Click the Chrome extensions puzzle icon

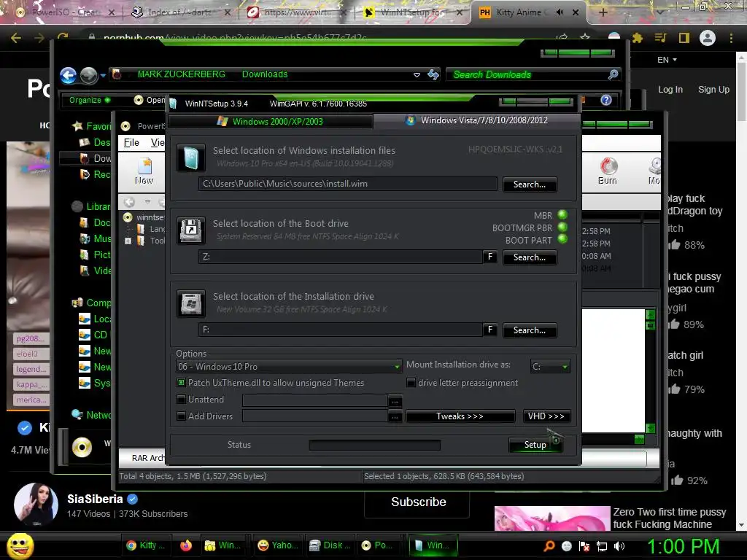pyautogui.click(x=638, y=38)
